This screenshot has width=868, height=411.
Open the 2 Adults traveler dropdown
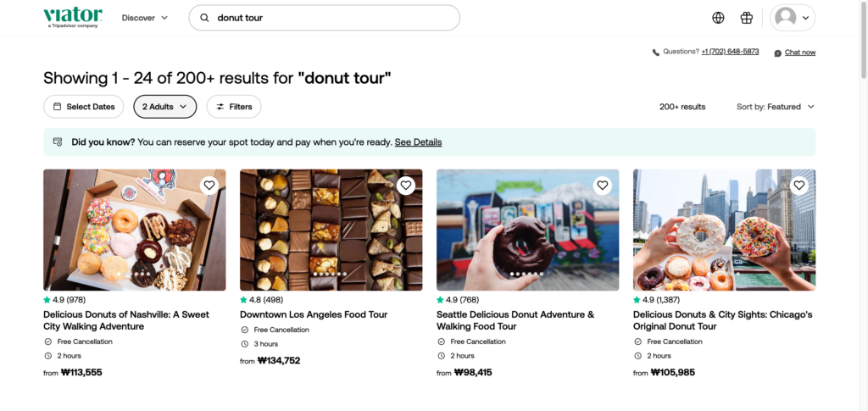point(164,107)
